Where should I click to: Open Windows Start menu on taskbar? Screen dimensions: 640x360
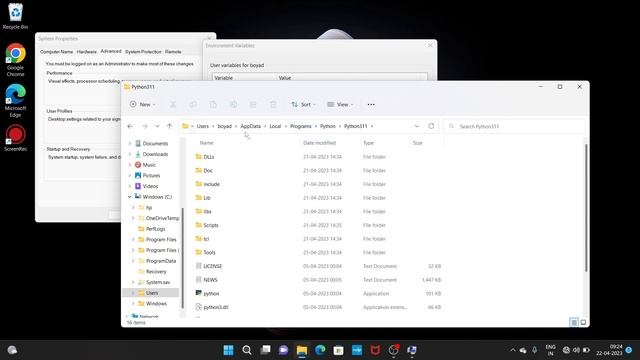point(229,350)
